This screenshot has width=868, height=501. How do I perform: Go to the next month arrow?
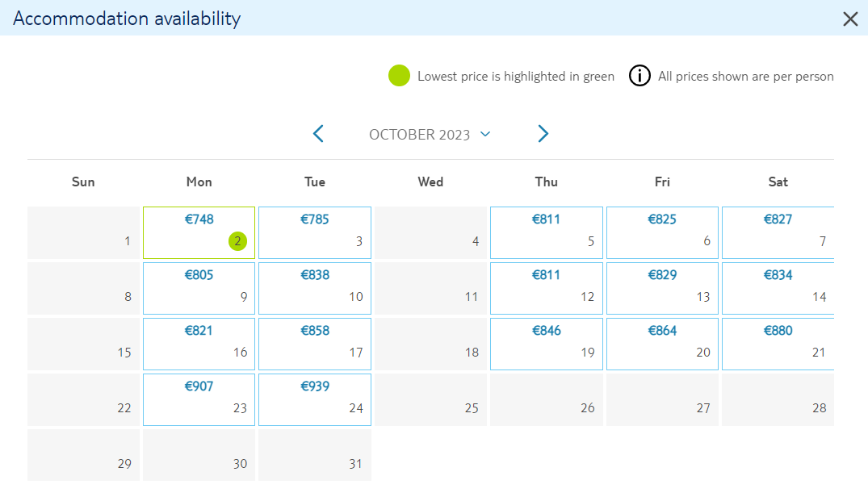[543, 134]
